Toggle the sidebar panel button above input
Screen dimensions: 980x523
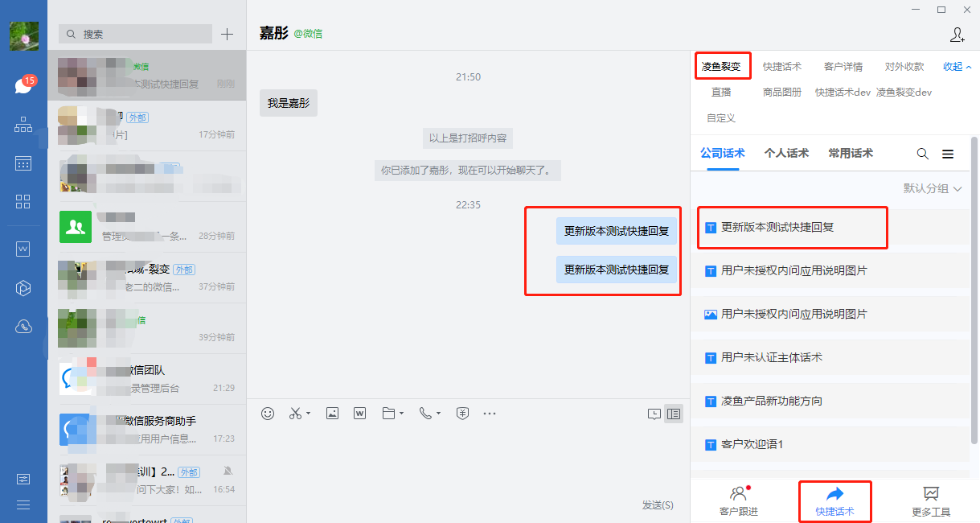tap(674, 414)
